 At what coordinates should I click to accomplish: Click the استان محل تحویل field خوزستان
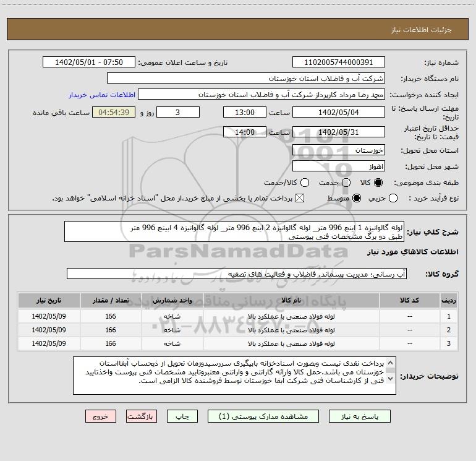339,150
